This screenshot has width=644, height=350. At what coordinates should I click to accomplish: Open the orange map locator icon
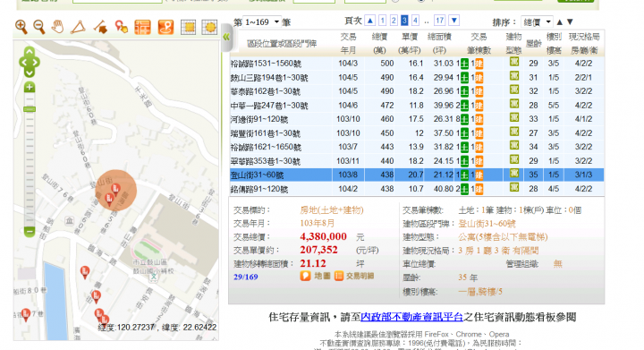(x=165, y=27)
